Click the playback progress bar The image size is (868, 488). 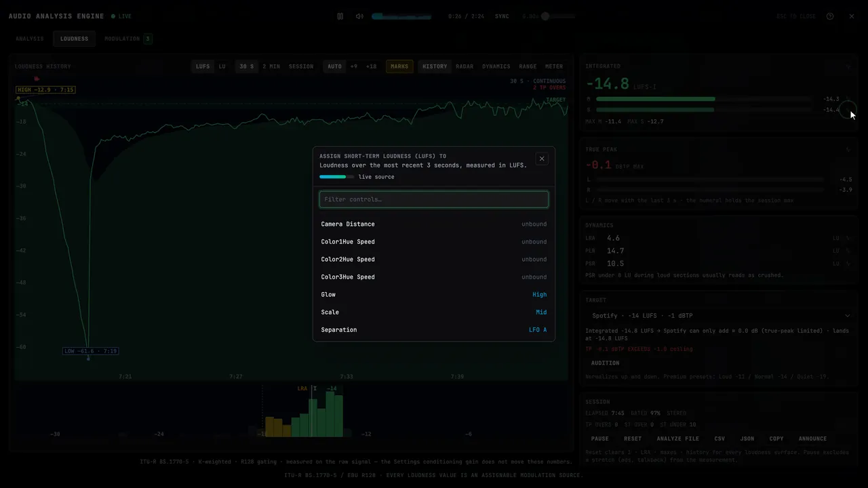(x=401, y=16)
